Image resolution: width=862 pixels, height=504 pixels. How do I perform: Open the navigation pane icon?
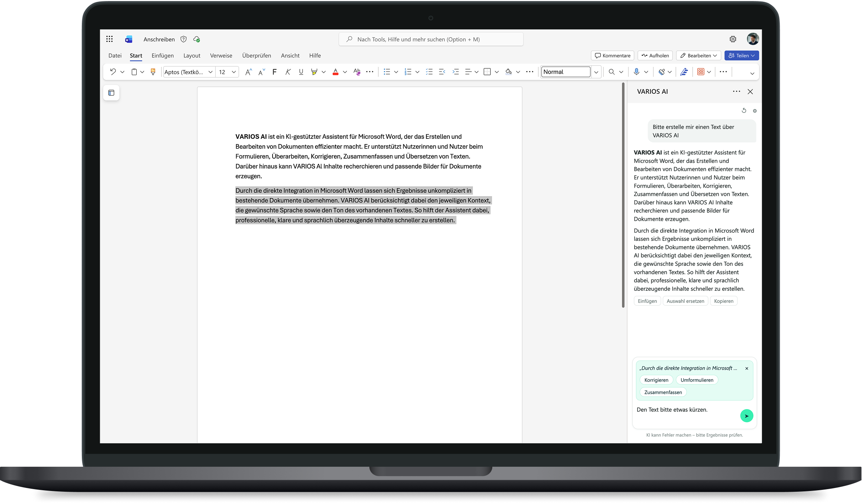point(111,93)
